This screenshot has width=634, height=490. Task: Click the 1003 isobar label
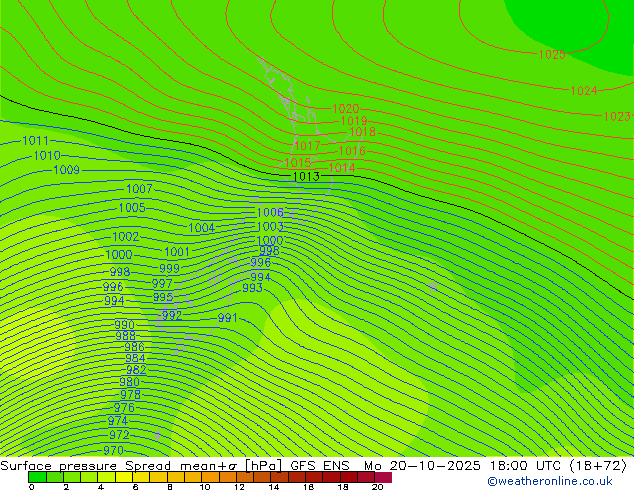271,226
